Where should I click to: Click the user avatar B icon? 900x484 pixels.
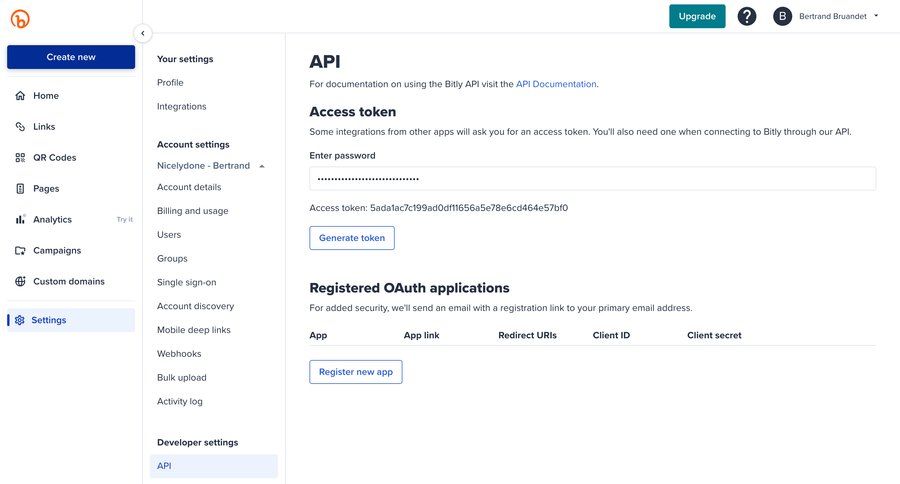(x=782, y=16)
